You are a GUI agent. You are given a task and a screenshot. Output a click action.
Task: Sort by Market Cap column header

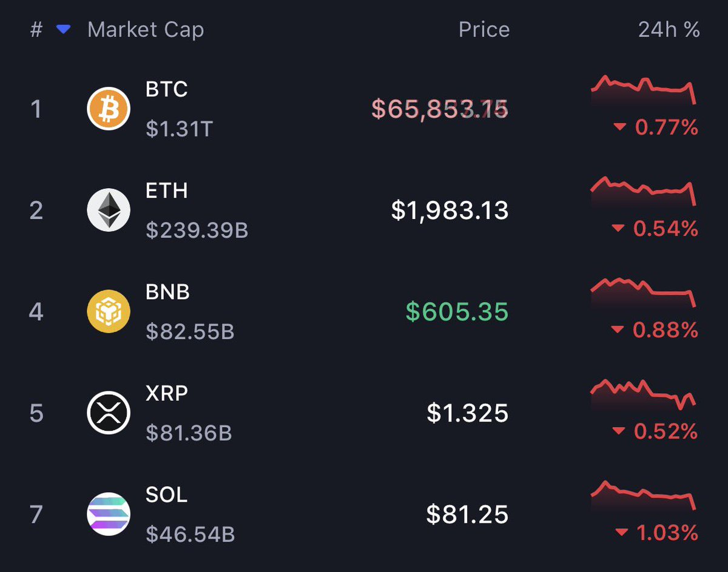pos(146,30)
